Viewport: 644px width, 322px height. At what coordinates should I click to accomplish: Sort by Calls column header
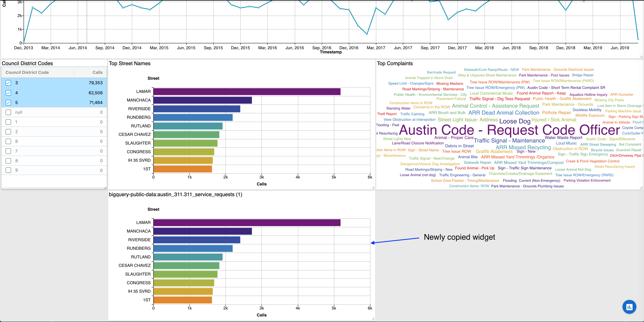point(97,72)
